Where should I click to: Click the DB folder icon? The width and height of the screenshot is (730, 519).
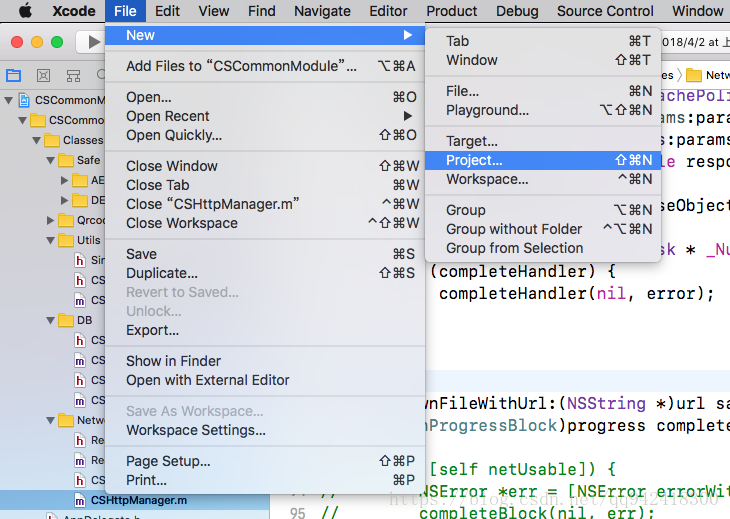[66, 320]
